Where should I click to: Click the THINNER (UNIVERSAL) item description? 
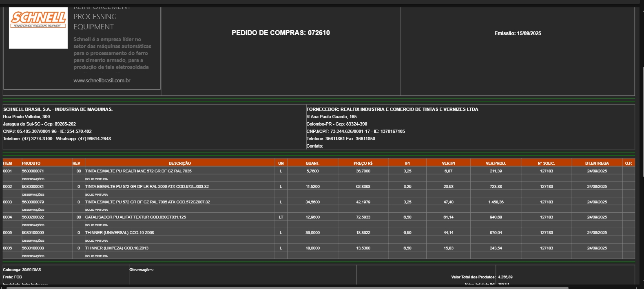tap(120, 233)
